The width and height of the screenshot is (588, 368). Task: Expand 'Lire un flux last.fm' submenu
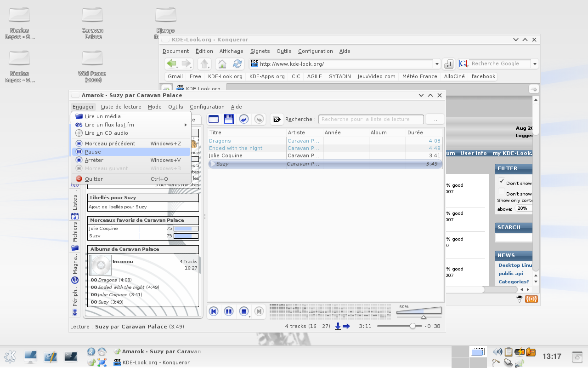tap(131, 125)
